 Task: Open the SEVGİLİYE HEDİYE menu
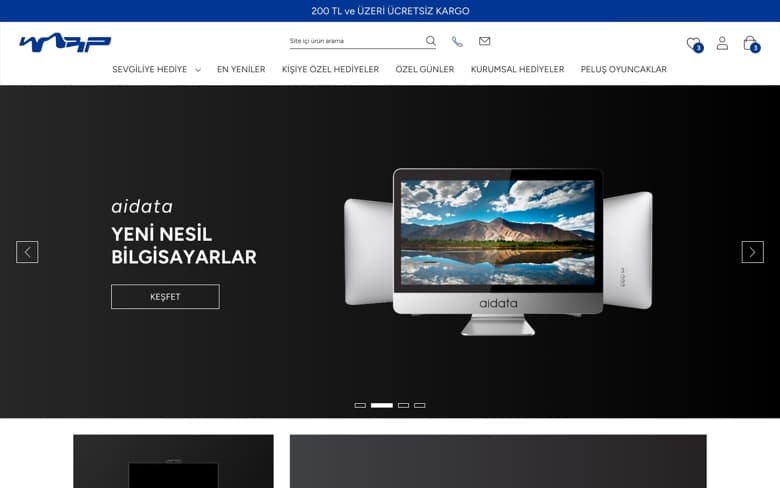click(150, 69)
